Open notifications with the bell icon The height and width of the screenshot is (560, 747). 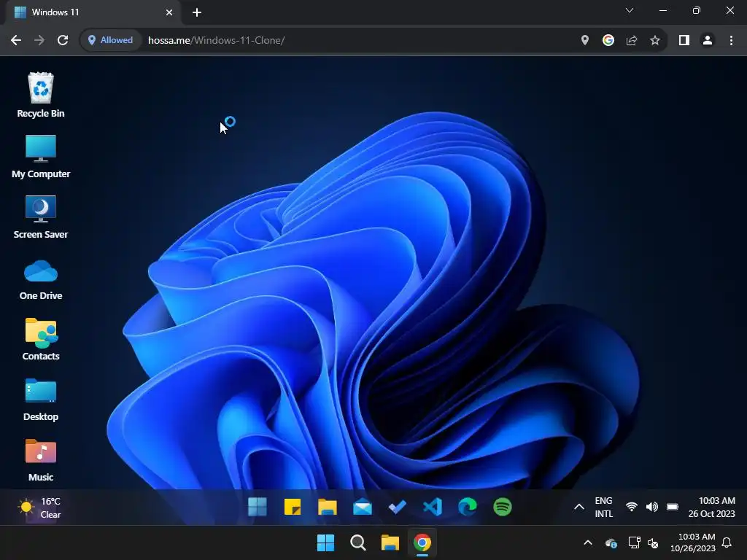point(727,542)
